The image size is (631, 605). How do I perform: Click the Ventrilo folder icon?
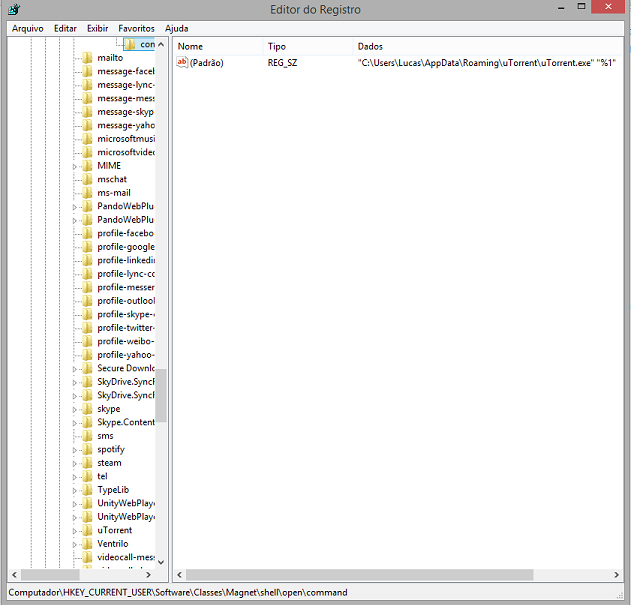[87, 544]
